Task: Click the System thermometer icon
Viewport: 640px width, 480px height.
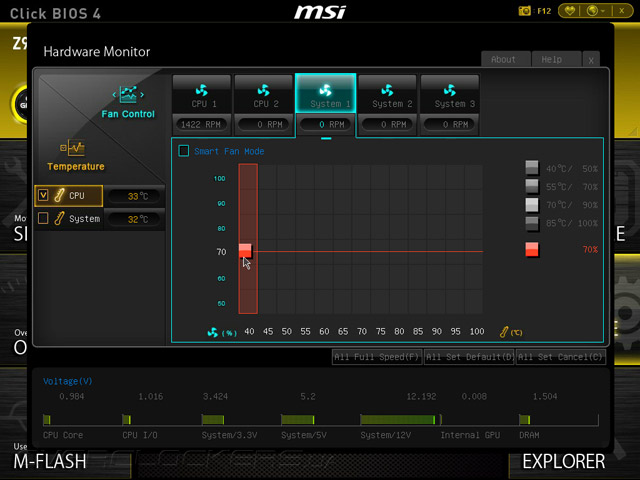Action: pos(59,218)
